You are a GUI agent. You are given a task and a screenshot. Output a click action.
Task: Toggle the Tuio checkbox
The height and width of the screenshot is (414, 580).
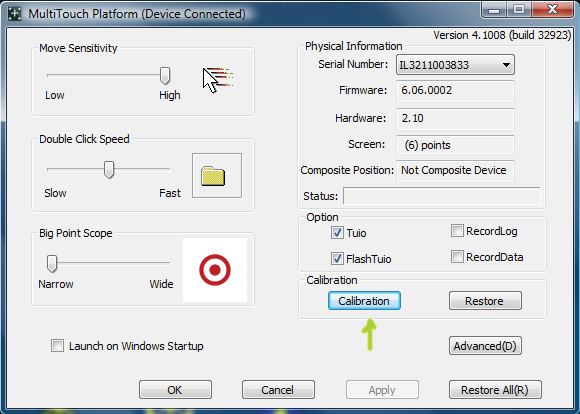tap(337, 233)
